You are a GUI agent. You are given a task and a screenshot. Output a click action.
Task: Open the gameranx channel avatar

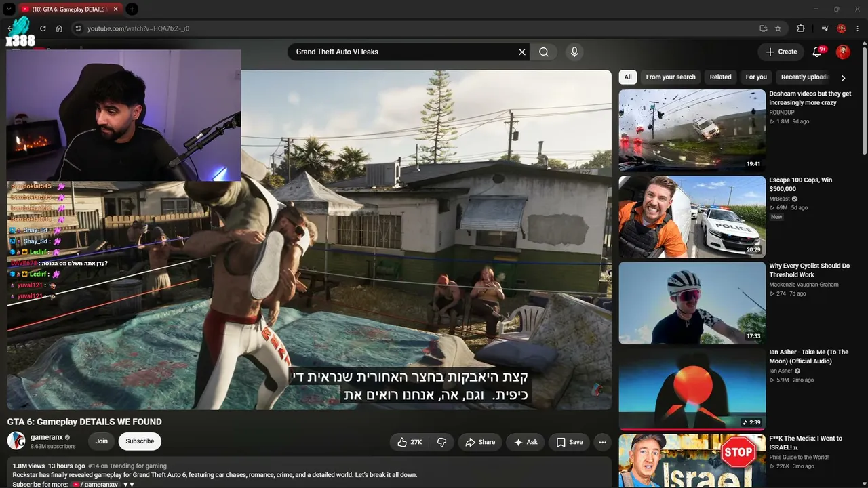pos(16,441)
